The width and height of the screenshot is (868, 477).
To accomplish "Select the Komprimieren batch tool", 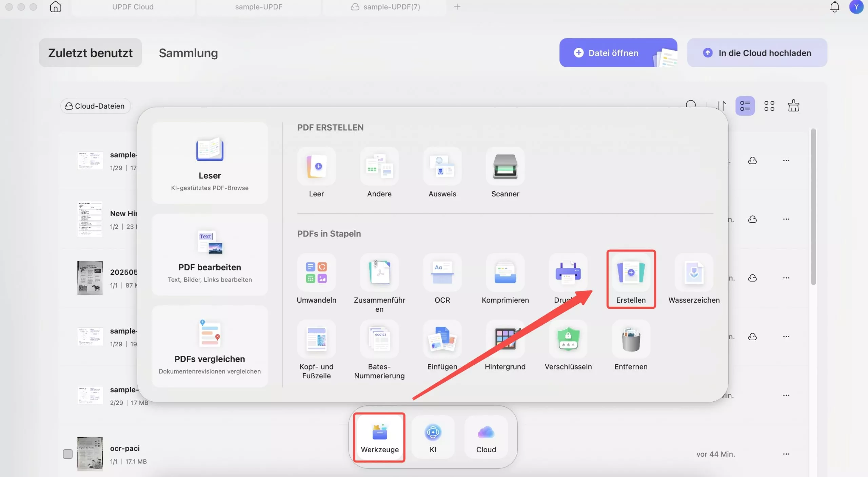I will (505, 273).
